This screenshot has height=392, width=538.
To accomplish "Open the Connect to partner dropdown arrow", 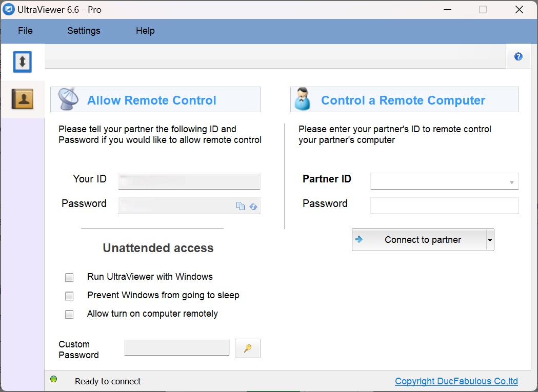I will click(x=489, y=239).
